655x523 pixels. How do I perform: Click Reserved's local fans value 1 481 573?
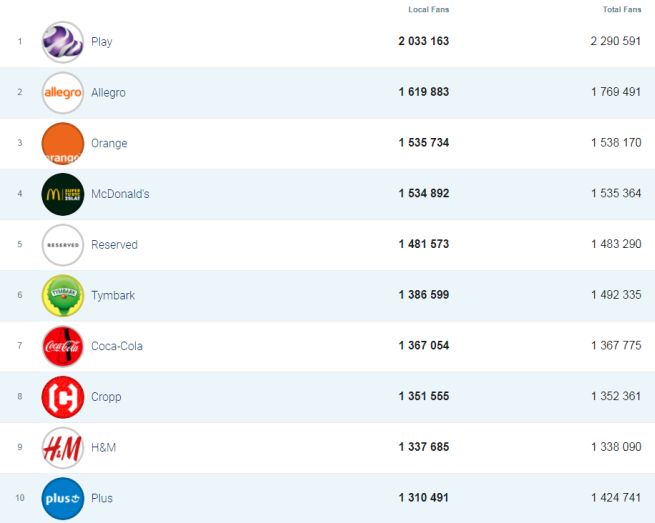423,245
